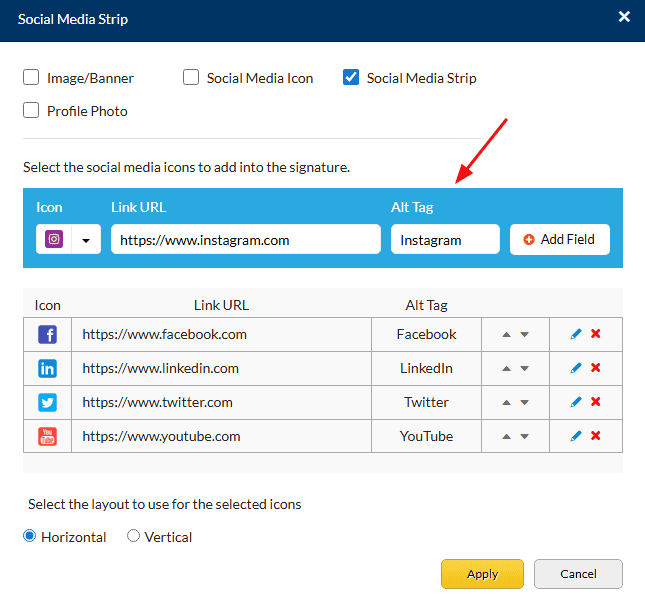Cancel the Social Media Strip dialog
Screen dimensions: 645x612
[x=578, y=574]
